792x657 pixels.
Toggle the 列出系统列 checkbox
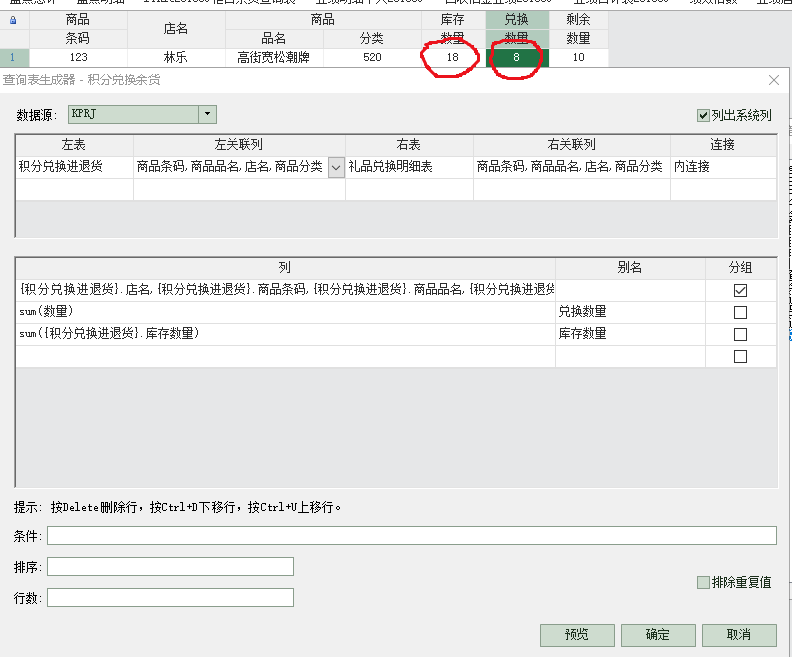point(703,115)
